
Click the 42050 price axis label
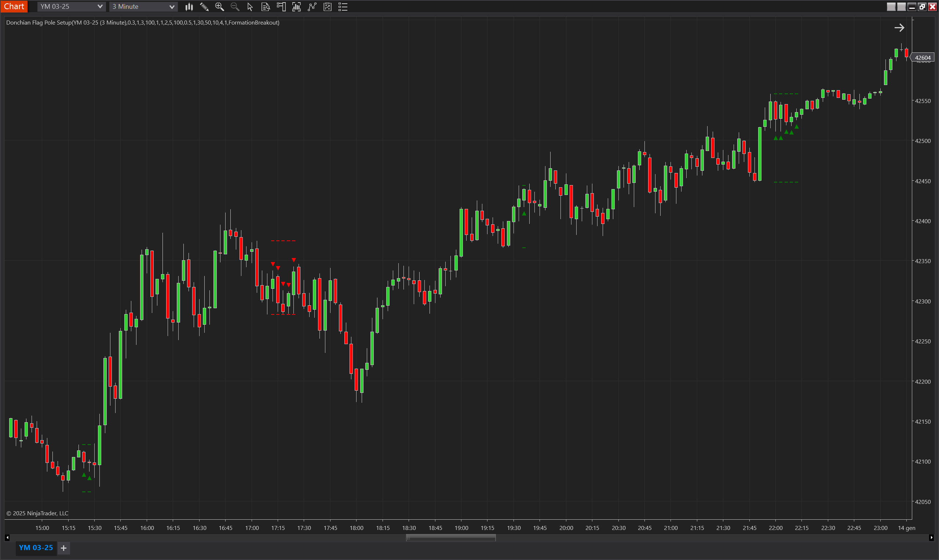click(922, 501)
